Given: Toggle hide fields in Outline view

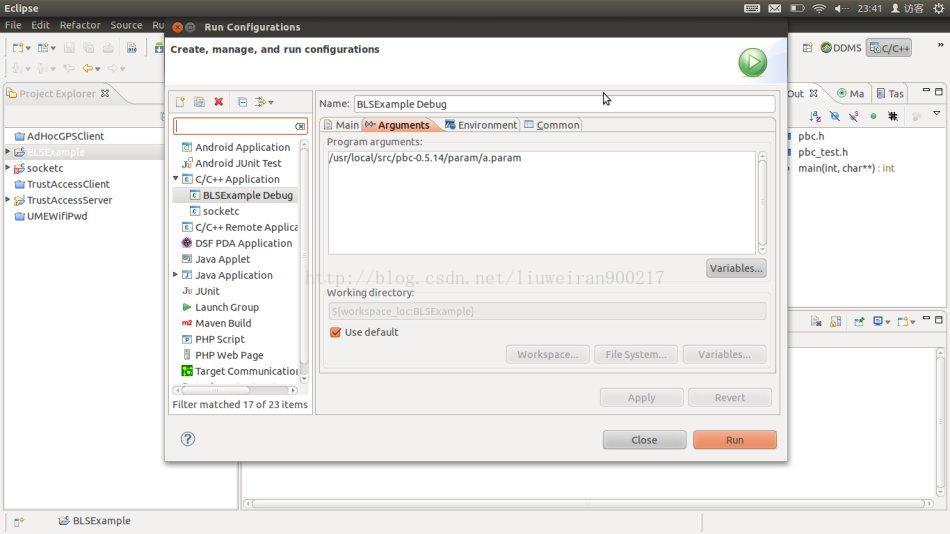Looking at the screenshot, I should pyautogui.click(x=835, y=116).
